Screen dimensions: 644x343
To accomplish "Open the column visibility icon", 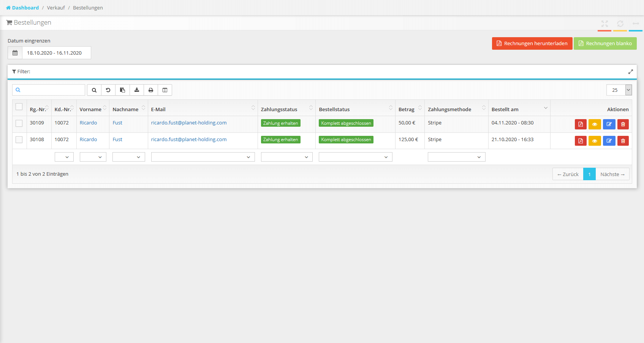I will 165,90.
